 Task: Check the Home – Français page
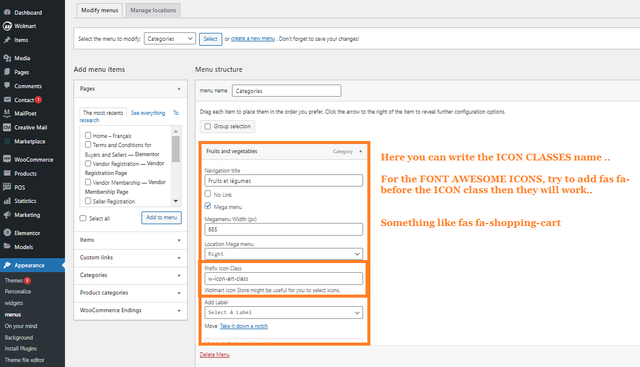tap(88, 135)
